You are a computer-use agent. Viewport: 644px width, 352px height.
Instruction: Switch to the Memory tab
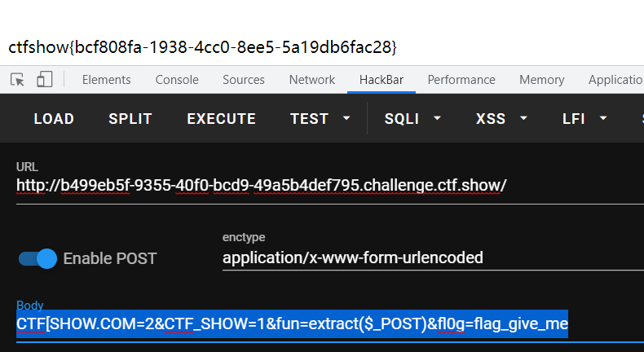click(542, 80)
